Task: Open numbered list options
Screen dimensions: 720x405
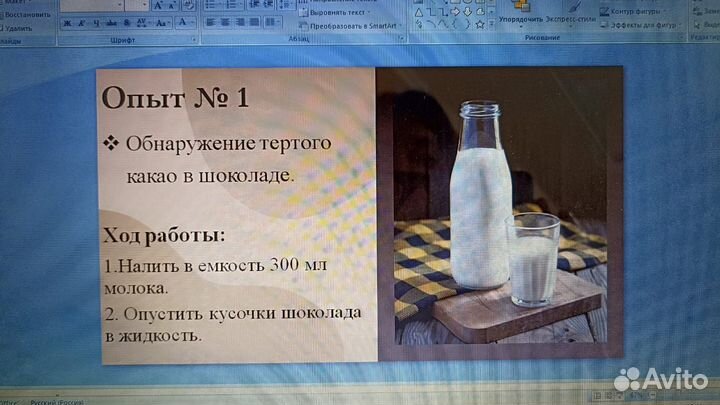Action: (x=232, y=5)
